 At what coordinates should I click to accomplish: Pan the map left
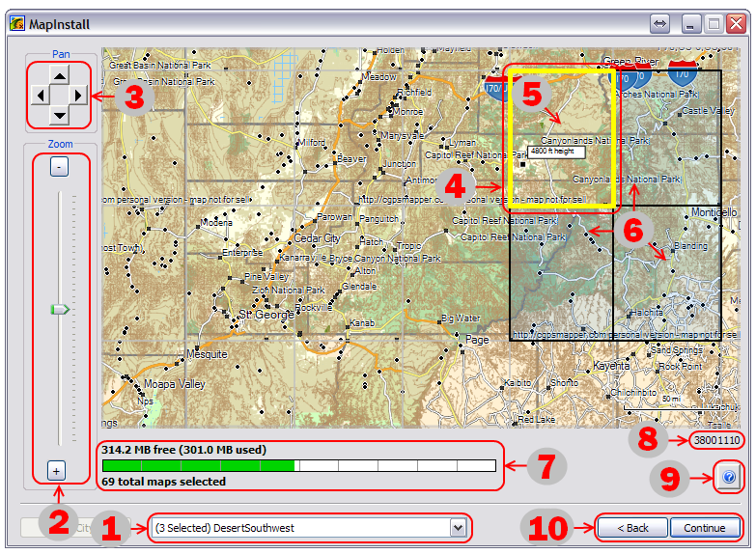[39, 95]
